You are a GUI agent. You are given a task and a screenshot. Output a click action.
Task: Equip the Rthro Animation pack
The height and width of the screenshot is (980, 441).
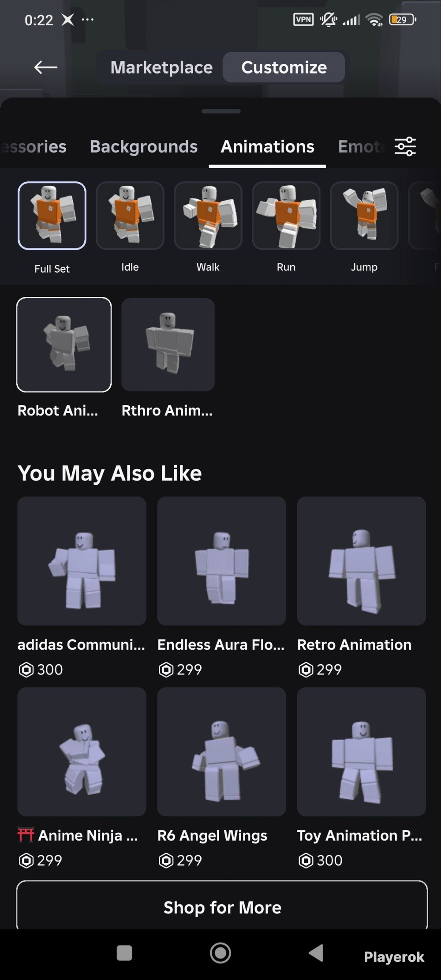(x=168, y=344)
